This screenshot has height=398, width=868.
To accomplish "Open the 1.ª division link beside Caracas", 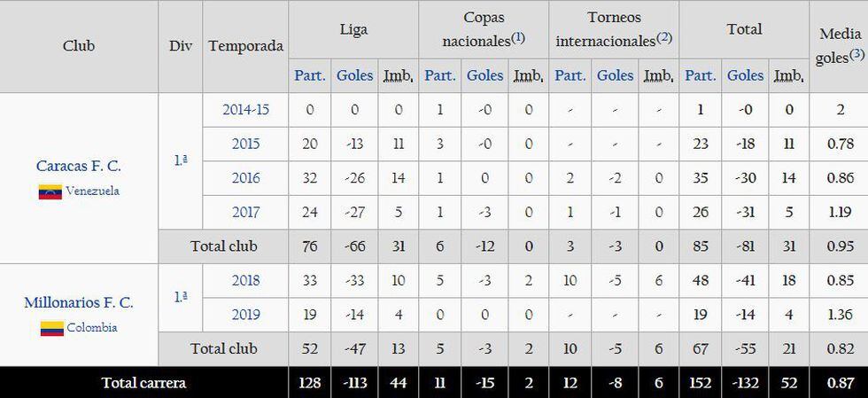I will (181, 160).
